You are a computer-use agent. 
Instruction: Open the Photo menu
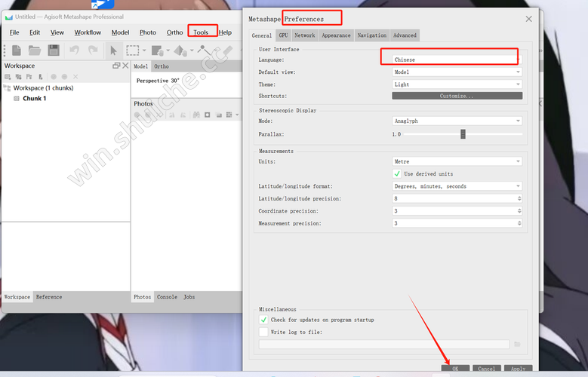pos(148,32)
